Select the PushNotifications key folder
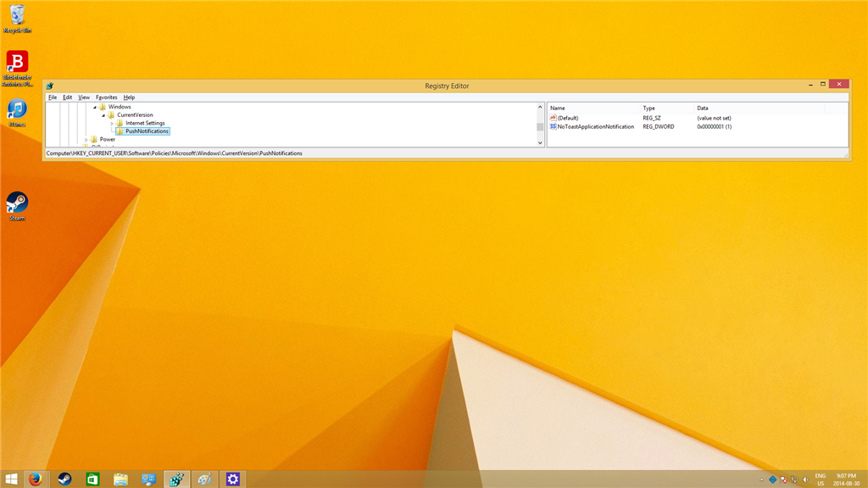Viewport: 868px width, 488px height. coord(147,130)
